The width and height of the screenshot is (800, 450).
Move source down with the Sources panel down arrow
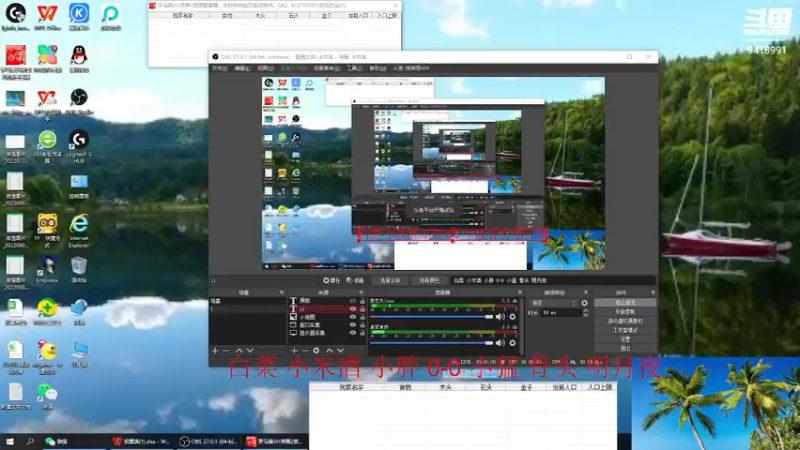pyautogui.click(x=340, y=351)
